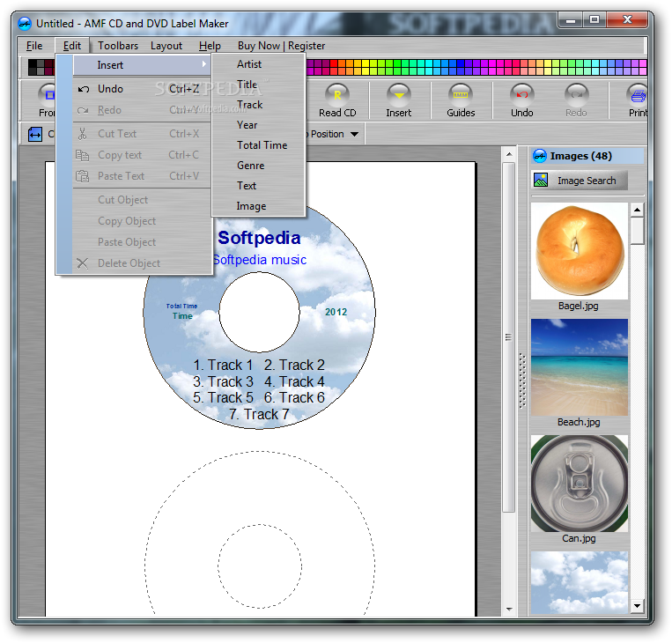This screenshot has height=643, width=672.
Task: Select Year from the Insert submenu
Action: coord(259,125)
